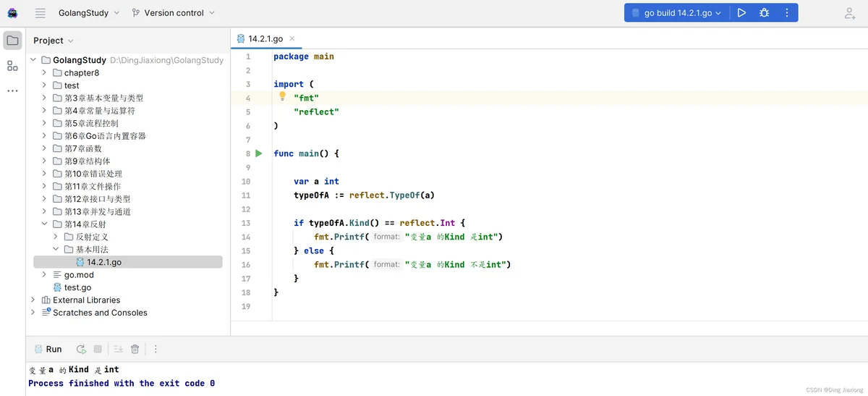Click console output '变量a 的Kind 是int'

[74, 369]
